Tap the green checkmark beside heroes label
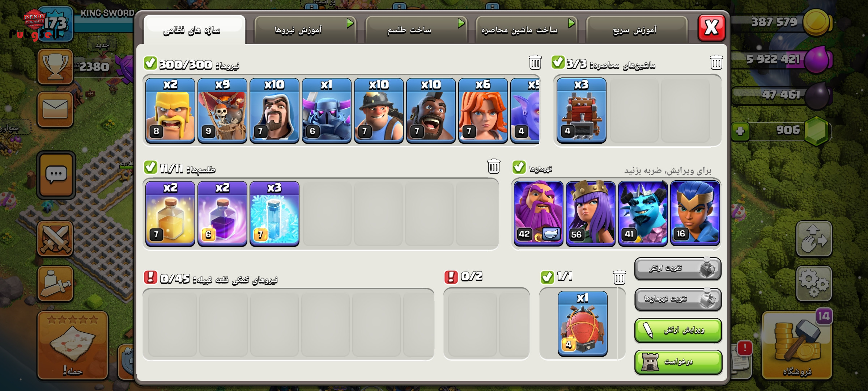The height and width of the screenshot is (391, 868). (519, 167)
